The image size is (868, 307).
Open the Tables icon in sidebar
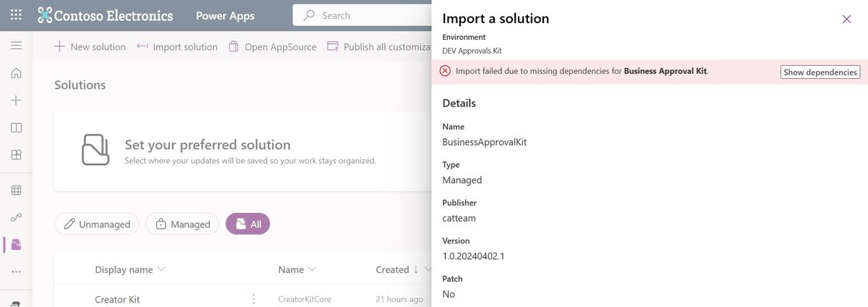pos(16,190)
